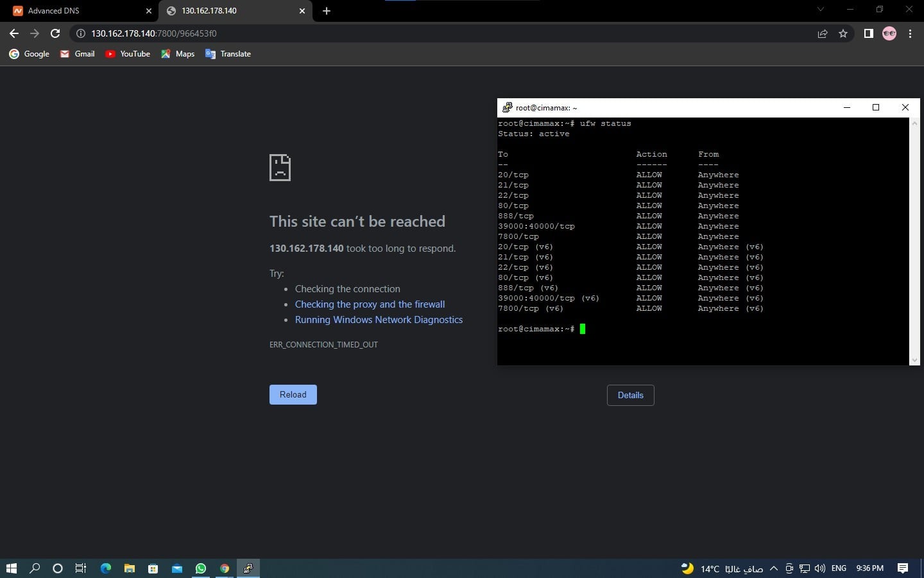The width and height of the screenshot is (924, 578).
Task: Open Chrome three-dot menu
Action: point(910,33)
